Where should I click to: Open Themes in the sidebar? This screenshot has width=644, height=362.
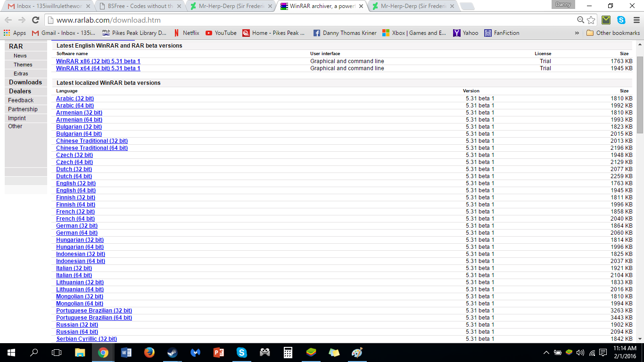(23, 65)
